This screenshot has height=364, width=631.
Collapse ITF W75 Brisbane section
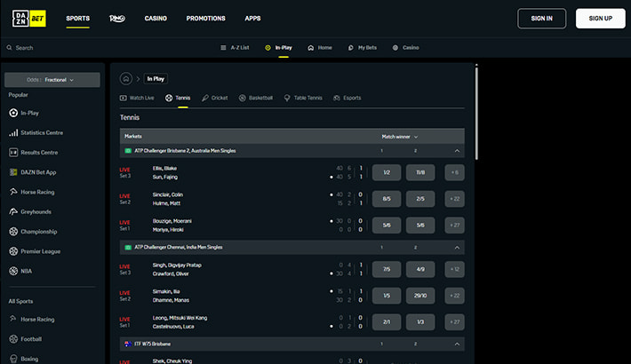pyautogui.click(x=457, y=344)
